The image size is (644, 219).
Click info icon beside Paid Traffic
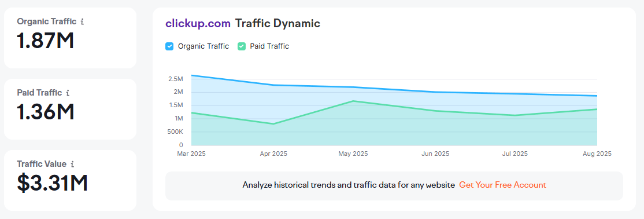(68, 93)
